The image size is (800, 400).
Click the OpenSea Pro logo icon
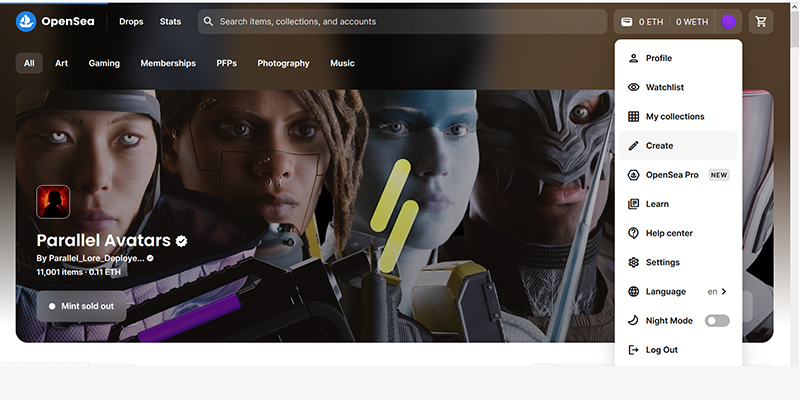tap(633, 175)
